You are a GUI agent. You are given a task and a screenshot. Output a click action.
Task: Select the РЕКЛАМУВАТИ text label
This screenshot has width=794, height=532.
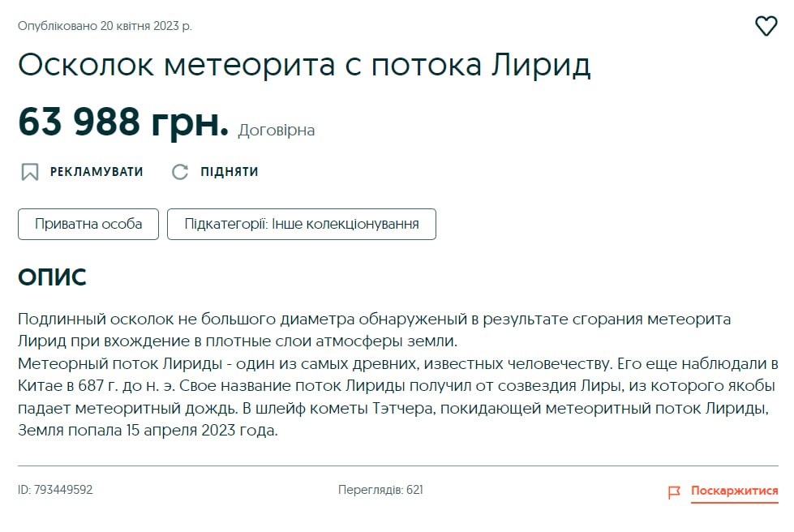[97, 172]
